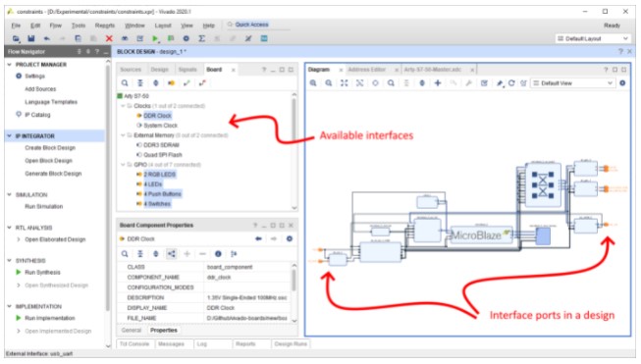Select Quad SPI Flash interface entry

[163, 155]
